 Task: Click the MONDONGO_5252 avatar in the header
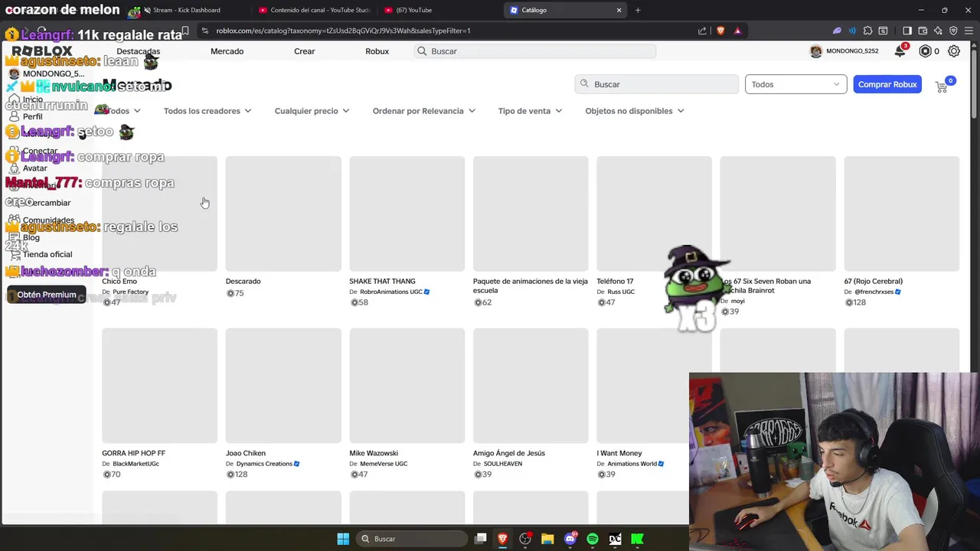tap(816, 51)
